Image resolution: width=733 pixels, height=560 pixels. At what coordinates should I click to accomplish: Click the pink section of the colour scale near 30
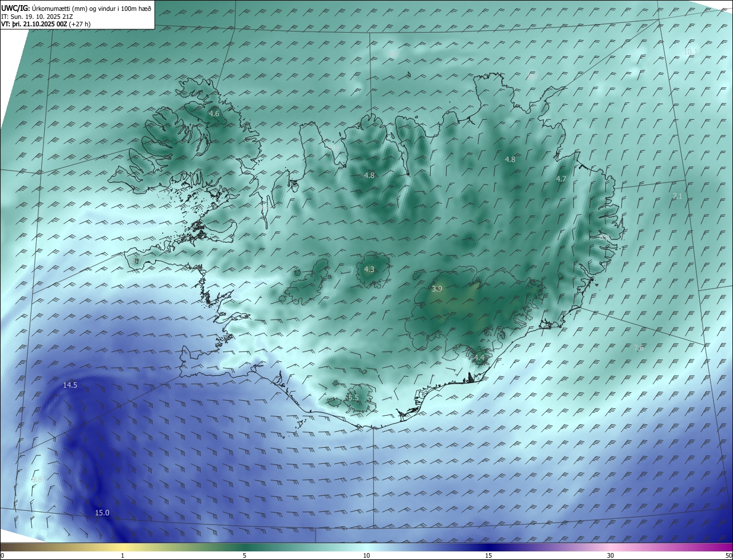click(610, 547)
